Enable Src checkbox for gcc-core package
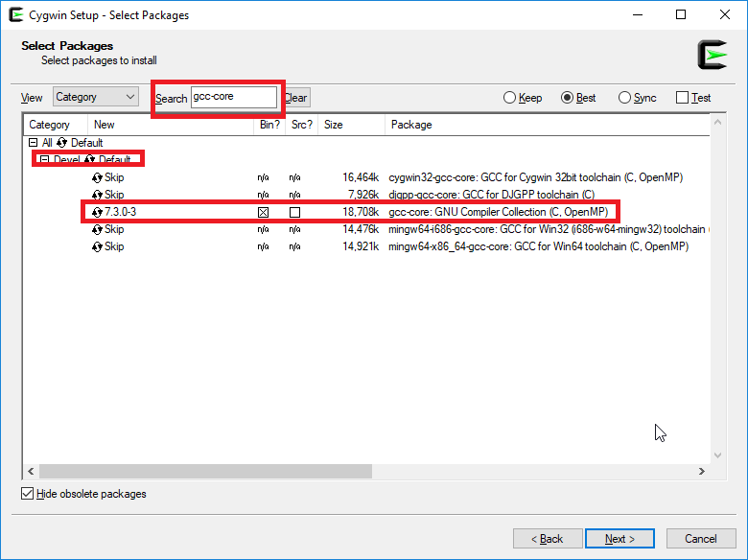 coord(295,212)
